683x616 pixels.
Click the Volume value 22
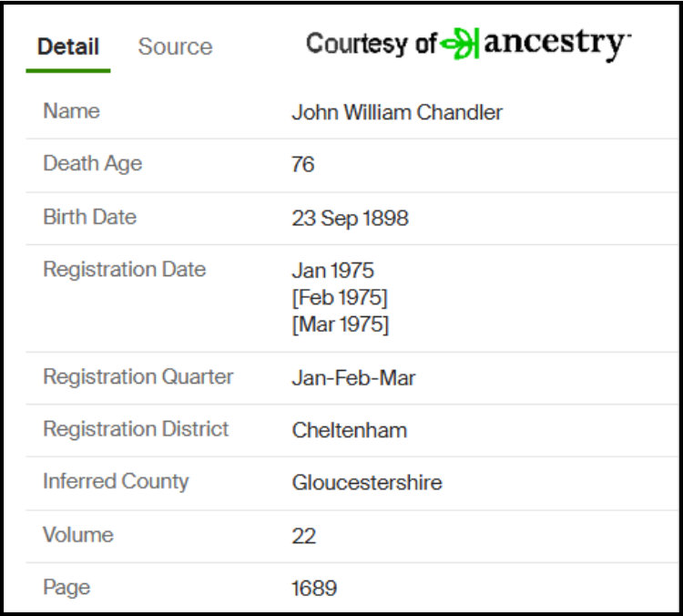click(304, 536)
